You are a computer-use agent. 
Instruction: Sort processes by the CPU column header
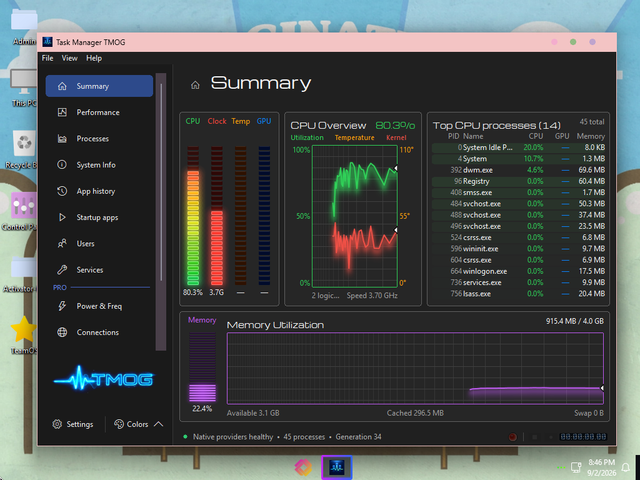536,136
